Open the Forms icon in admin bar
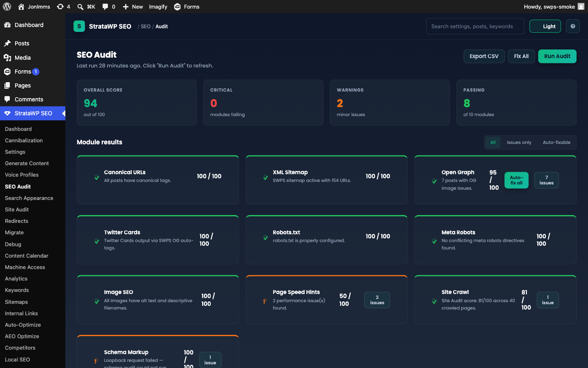The width and height of the screenshot is (588, 368). (x=177, y=7)
